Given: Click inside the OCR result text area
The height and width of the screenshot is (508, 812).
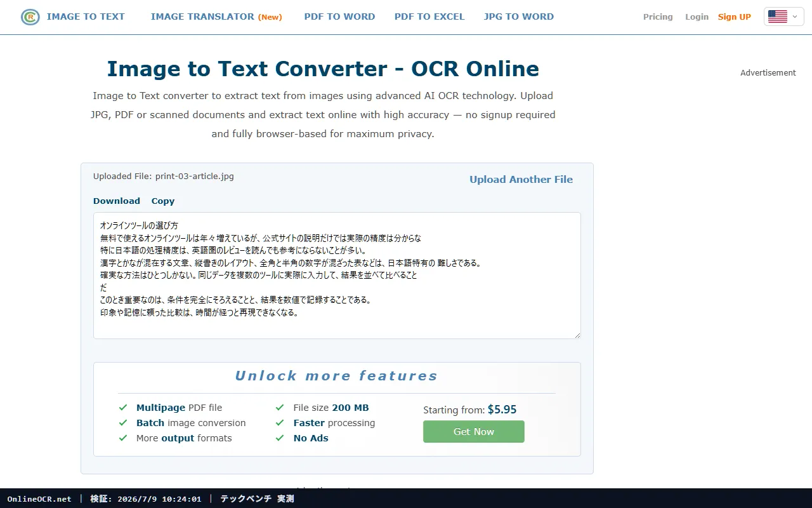Looking at the screenshot, I should (337, 276).
